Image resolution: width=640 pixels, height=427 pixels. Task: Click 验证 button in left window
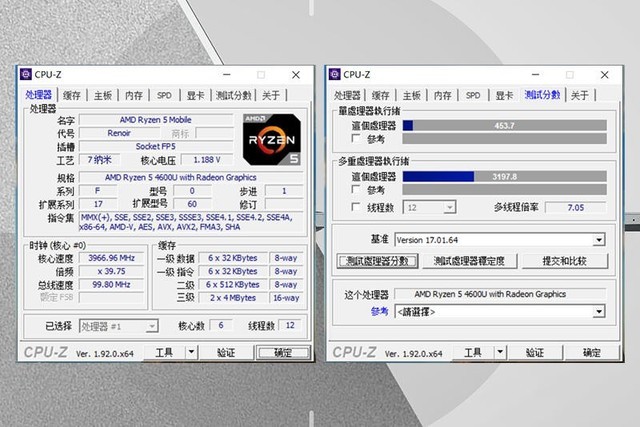pyautogui.click(x=226, y=352)
